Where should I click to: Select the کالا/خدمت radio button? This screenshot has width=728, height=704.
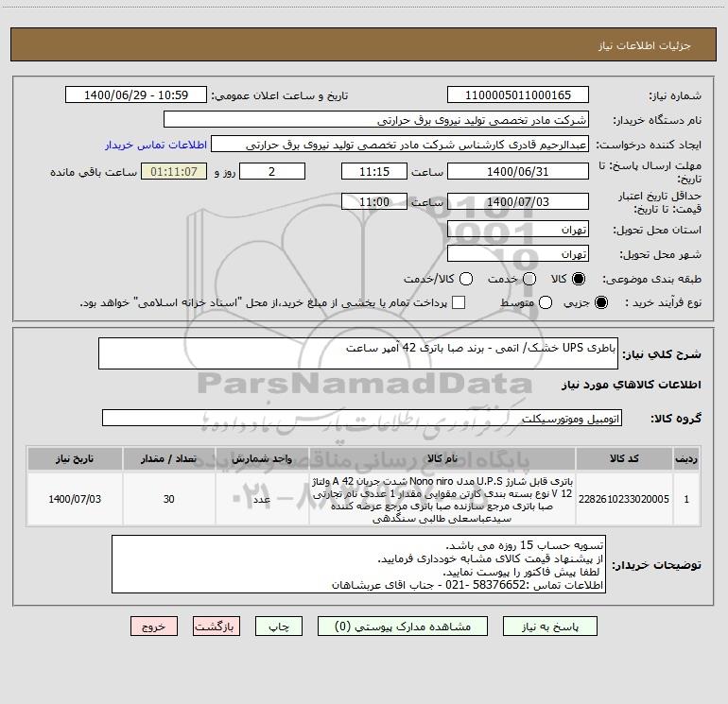click(x=466, y=279)
